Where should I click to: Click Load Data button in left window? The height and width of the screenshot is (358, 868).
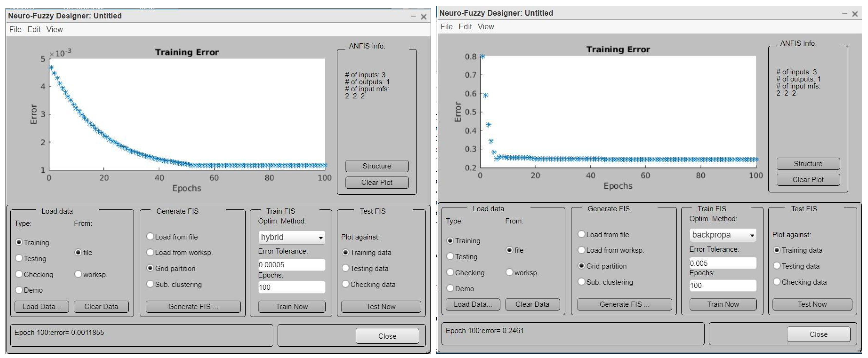(41, 306)
